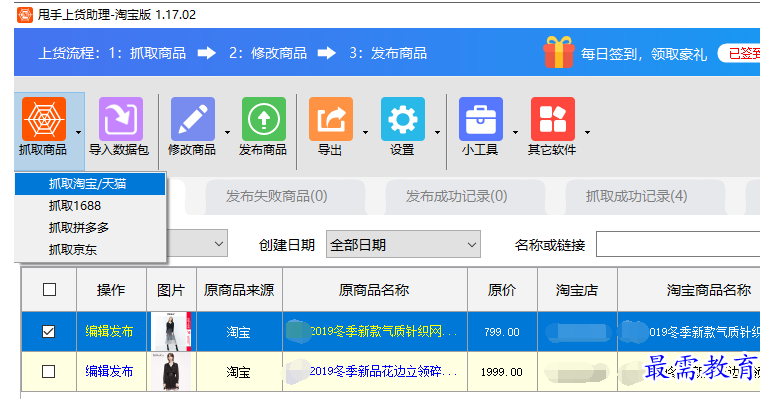Click the product thumbnail in 1999.00 row
This screenshot has height=399, width=766.
coord(171,372)
